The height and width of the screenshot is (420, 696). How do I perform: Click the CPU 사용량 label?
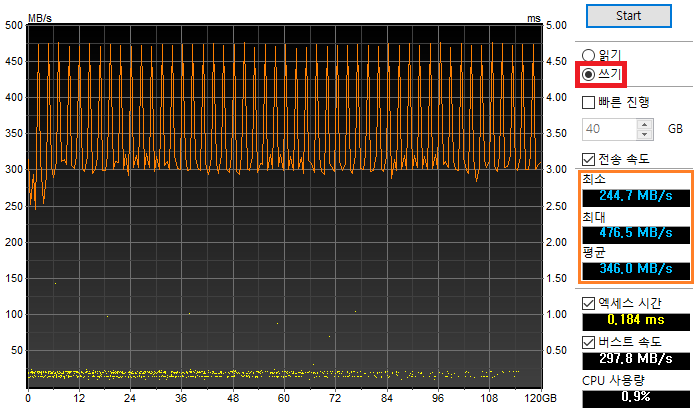point(613,381)
